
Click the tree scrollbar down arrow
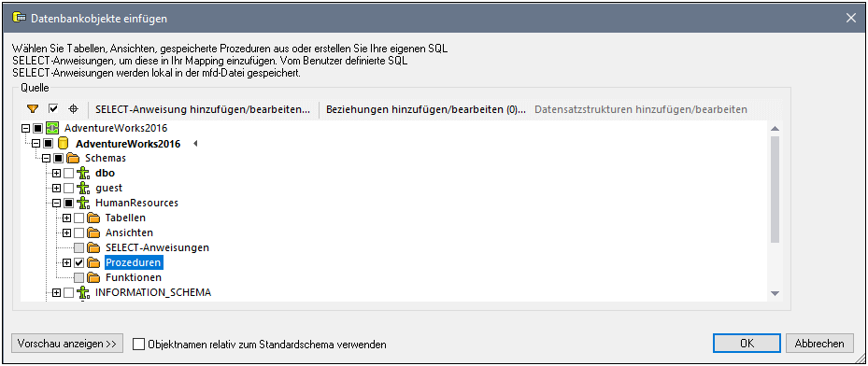click(x=775, y=293)
